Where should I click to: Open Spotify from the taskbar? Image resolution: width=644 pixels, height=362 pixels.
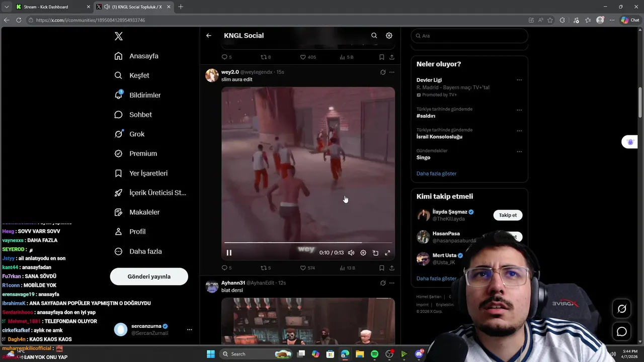pos(374,354)
